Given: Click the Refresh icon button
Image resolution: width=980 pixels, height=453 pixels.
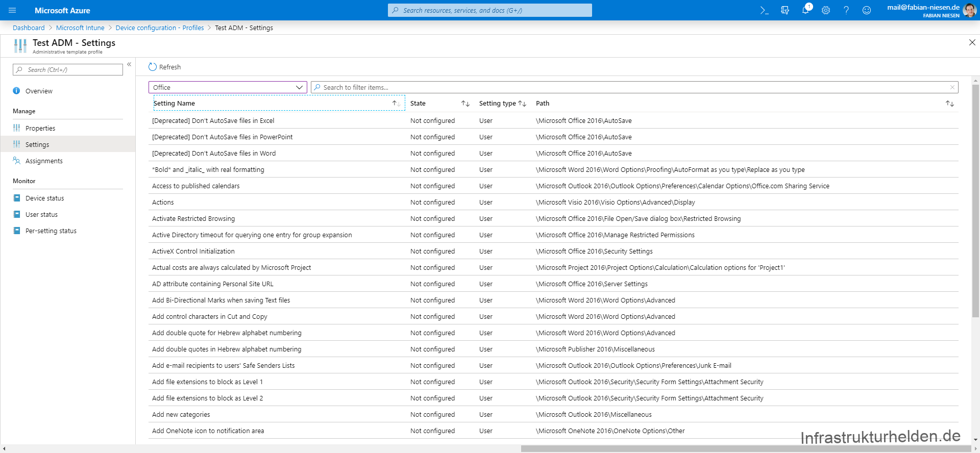Looking at the screenshot, I should [153, 67].
